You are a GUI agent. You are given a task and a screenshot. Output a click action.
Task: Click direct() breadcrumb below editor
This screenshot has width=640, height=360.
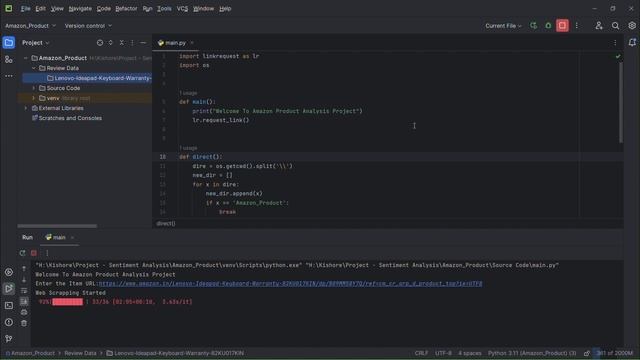(x=166, y=224)
